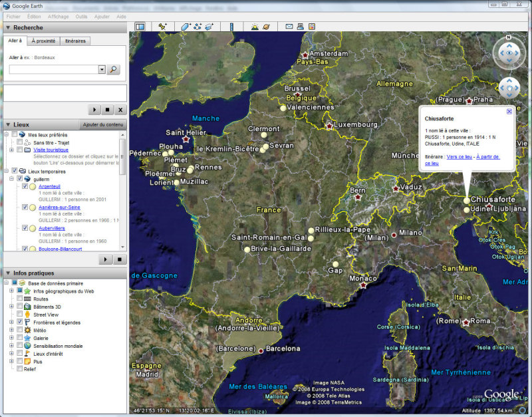Viewport: 532px width, 417px height.
Task: Stop the search results tour
Action: click(107, 110)
